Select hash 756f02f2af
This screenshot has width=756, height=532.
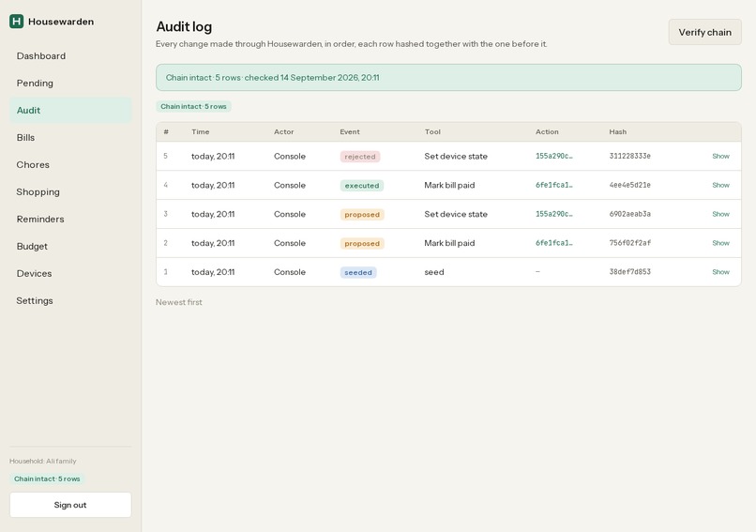[629, 243]
